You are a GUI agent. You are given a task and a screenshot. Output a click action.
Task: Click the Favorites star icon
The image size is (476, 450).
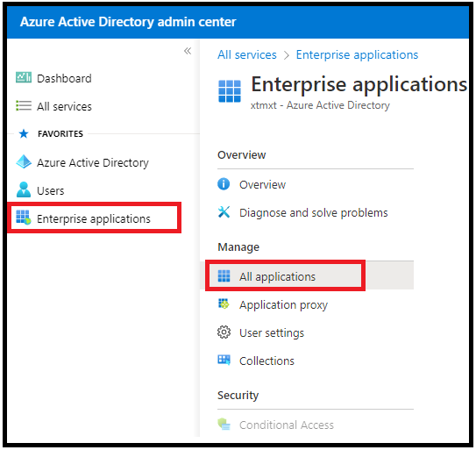click(24, 133)
